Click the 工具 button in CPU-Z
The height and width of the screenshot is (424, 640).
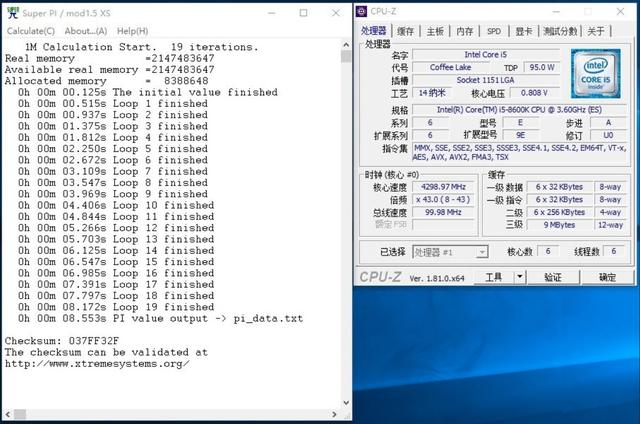pos(494,277)
